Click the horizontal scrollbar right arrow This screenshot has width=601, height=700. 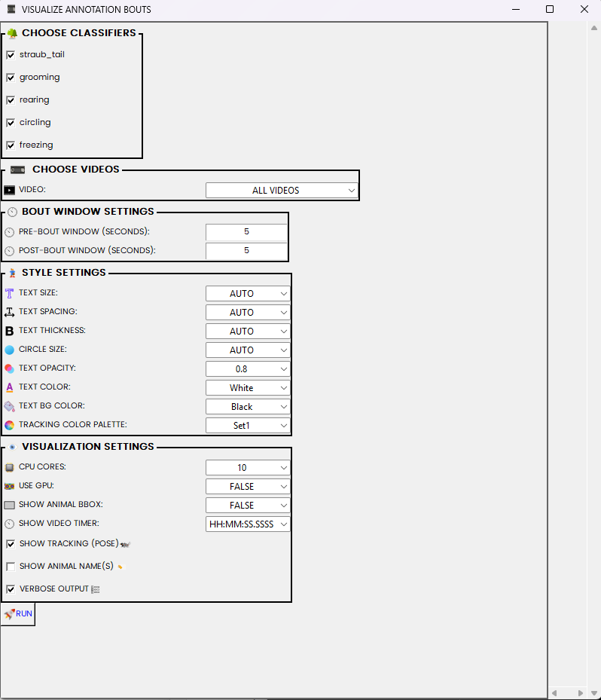point(581,693)
